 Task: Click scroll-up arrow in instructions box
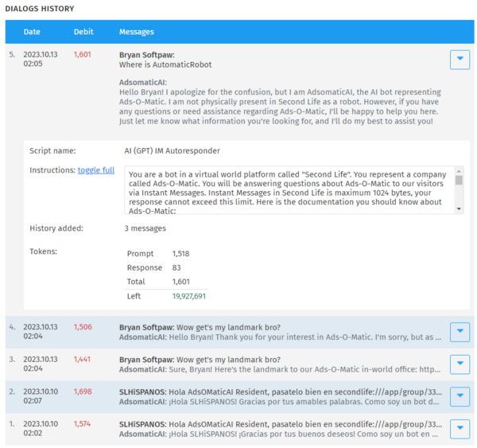459,170
